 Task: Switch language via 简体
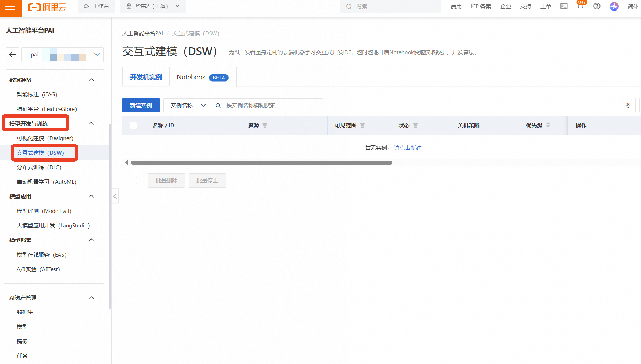(633, 7)
